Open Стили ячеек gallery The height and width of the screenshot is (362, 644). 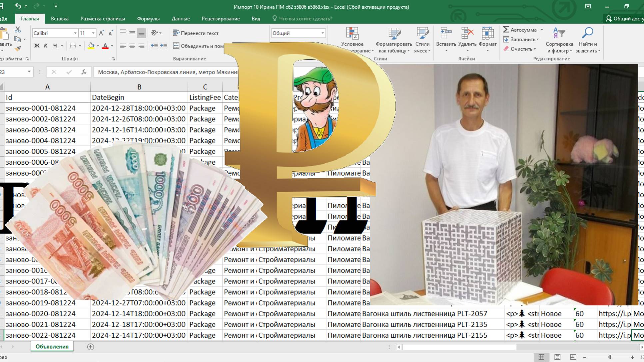(x=422, y=40)
